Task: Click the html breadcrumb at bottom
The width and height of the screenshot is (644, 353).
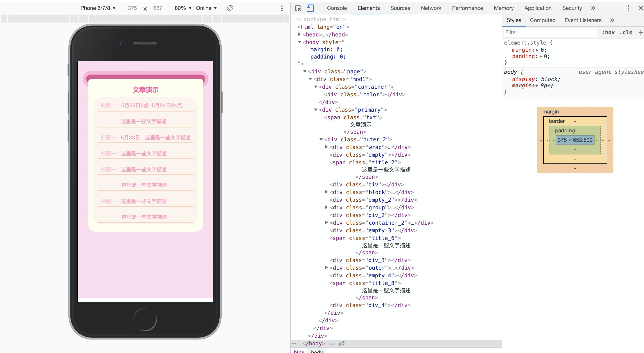Action: click(x=299, y=351)
